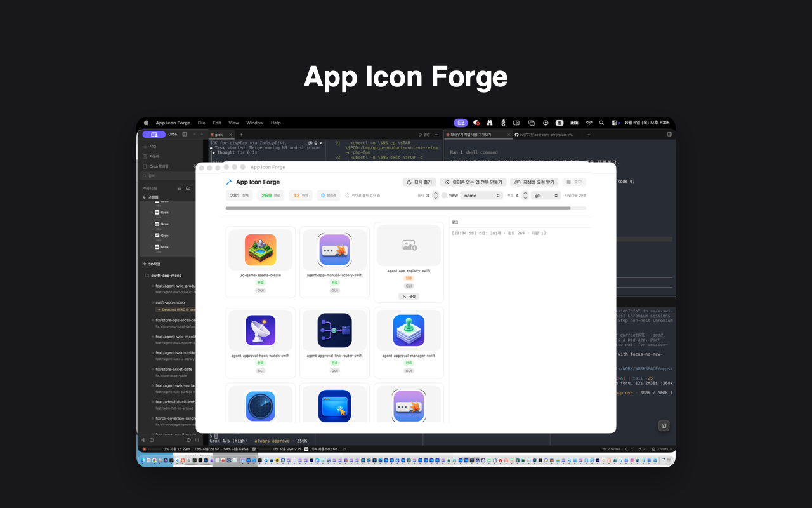Click the 검색 search field in Orca
Viewport: 812px width, 508px height.
[x=168, y=176]
